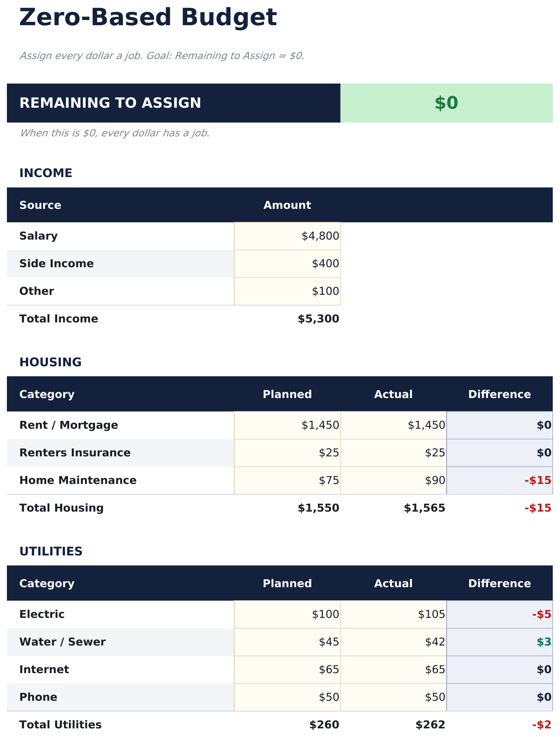Image resolution: width=560 pixels, height=737 pixels.
Task: Click the Total Housing actual value
Action: point(424,508)
